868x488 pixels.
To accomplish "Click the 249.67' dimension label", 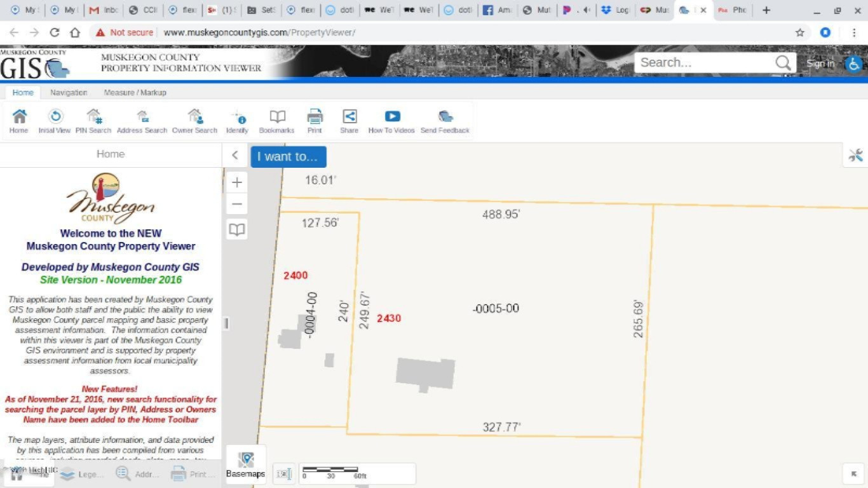I will pyautogui.click(x=365, y=311).
